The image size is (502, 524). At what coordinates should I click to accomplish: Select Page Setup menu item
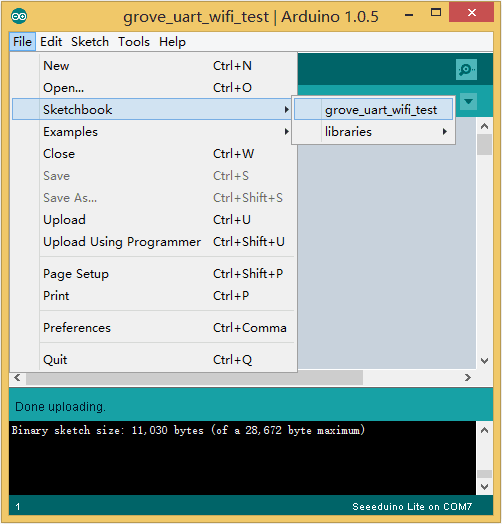154,274
